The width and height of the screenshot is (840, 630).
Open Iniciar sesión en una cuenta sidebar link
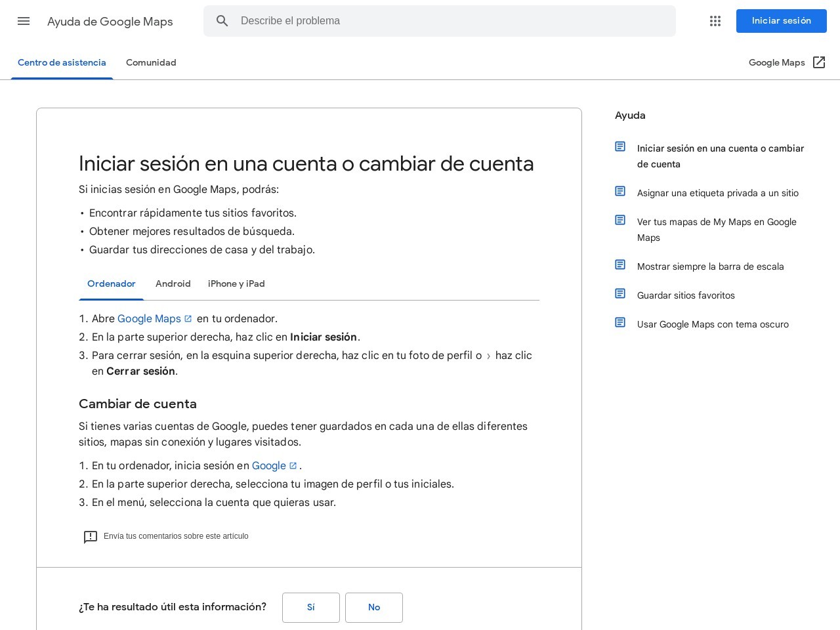click(721, 156)
